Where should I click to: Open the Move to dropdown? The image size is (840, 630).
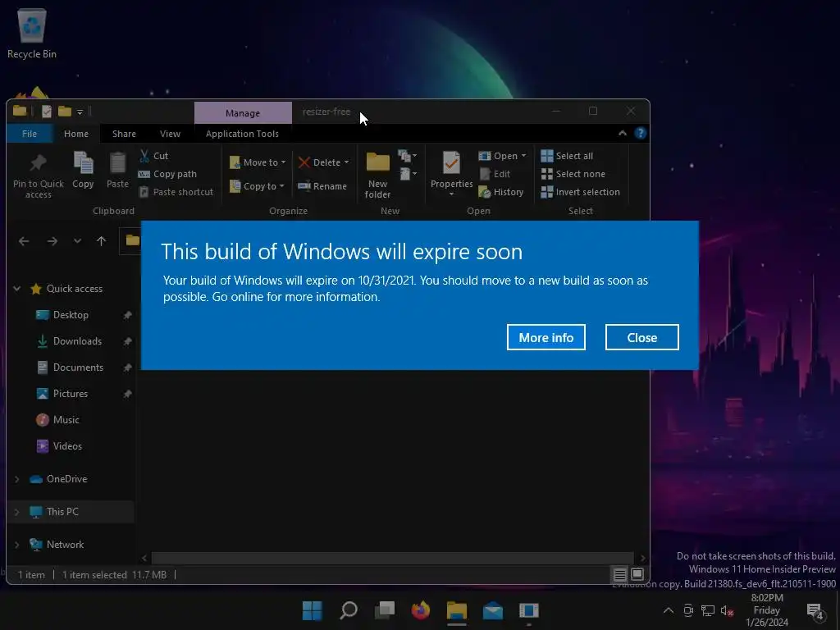[x=258, y=162]
